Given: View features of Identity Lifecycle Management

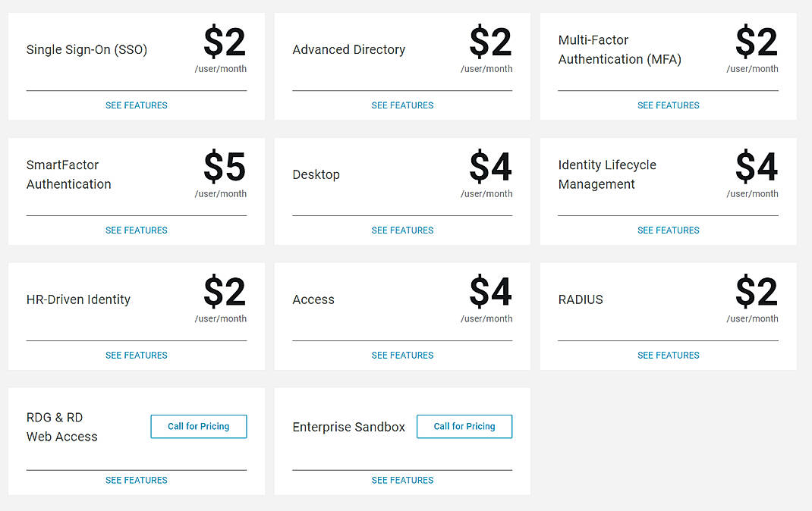Looking at the screenshot, I should pyautogui.click(x=669, y=230).
